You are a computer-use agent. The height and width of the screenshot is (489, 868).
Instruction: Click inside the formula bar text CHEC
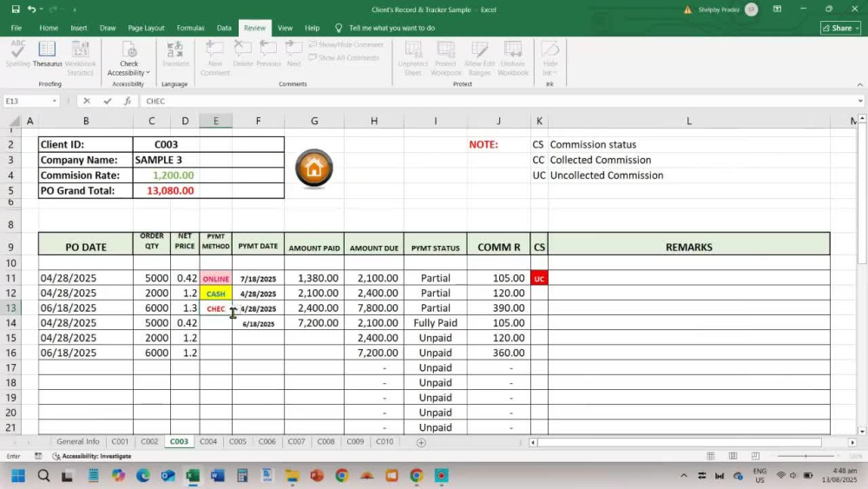coord(155,101)
